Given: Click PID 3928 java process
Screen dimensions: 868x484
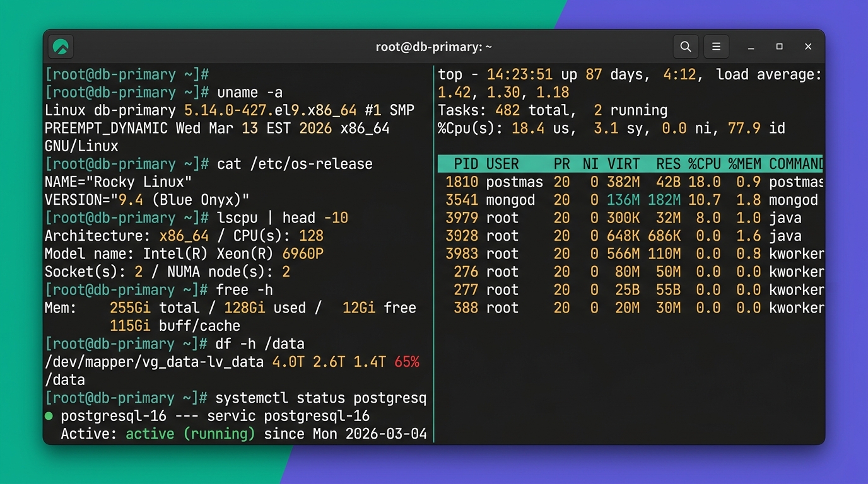Looking at the screenshot, I should [462, 236].
